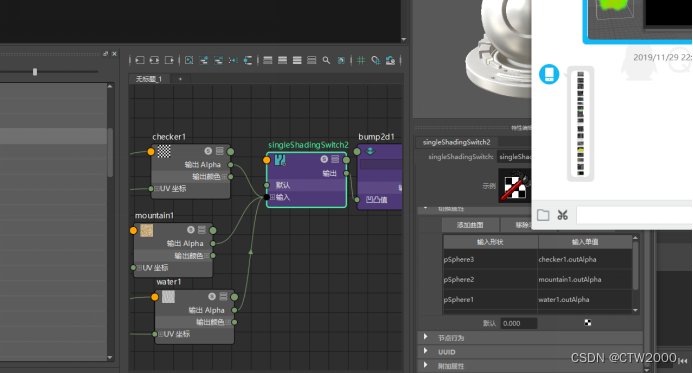Toggle the green grid display icon
Image resolution: width=693 pixels, height=373 pixels.
pyautogui.click(x=361, y=60)
